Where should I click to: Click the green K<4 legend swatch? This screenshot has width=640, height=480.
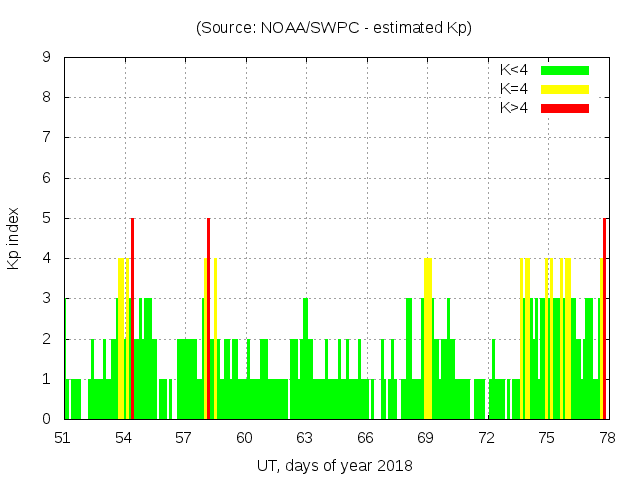click(565, 70)
